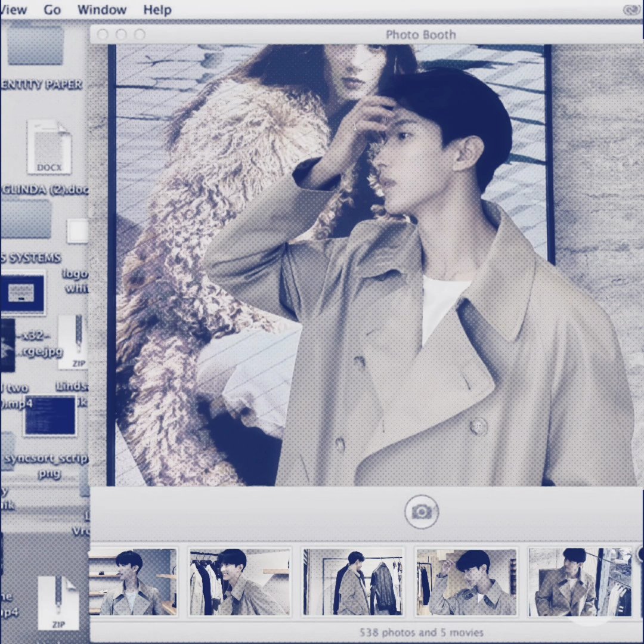Select the DOCX file icon on desktop

[49, 147]
